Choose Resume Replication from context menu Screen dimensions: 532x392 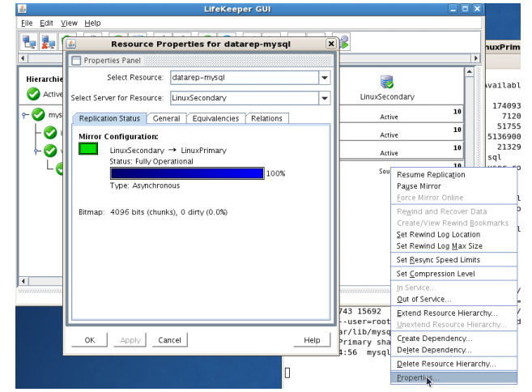click(x=453, y=175)
